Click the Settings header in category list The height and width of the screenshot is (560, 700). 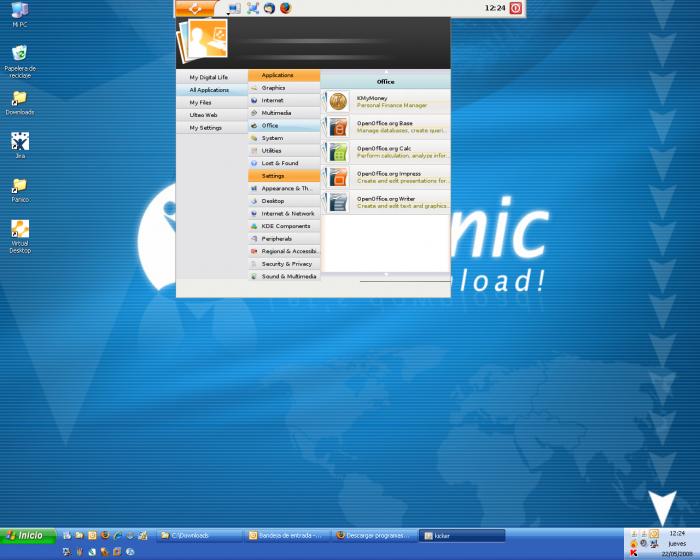click(x=284, y=176)
